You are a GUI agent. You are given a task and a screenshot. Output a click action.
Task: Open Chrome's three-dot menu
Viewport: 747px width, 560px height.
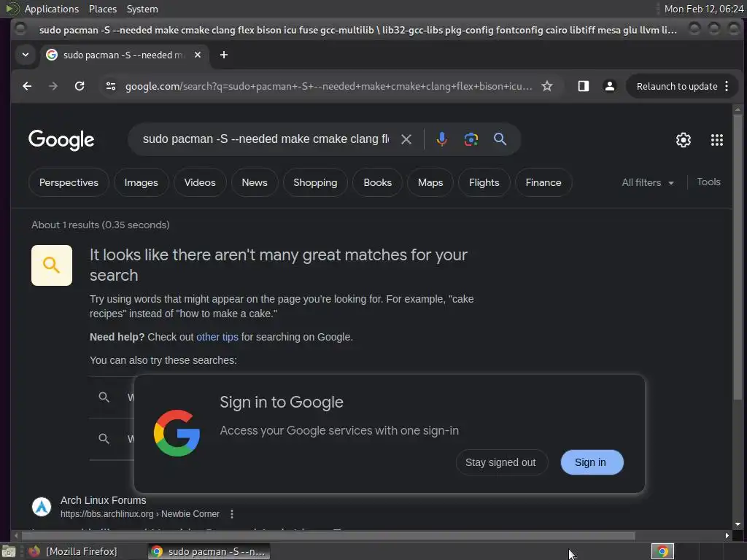727,86
